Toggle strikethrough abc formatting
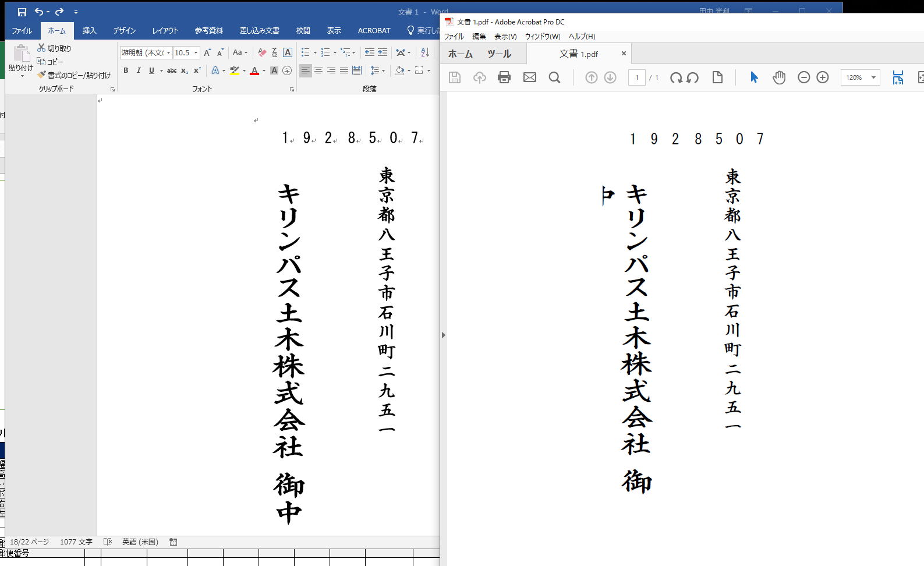Image resolution: width=924 pixels, height=566 pixels. tap(172, 70)
